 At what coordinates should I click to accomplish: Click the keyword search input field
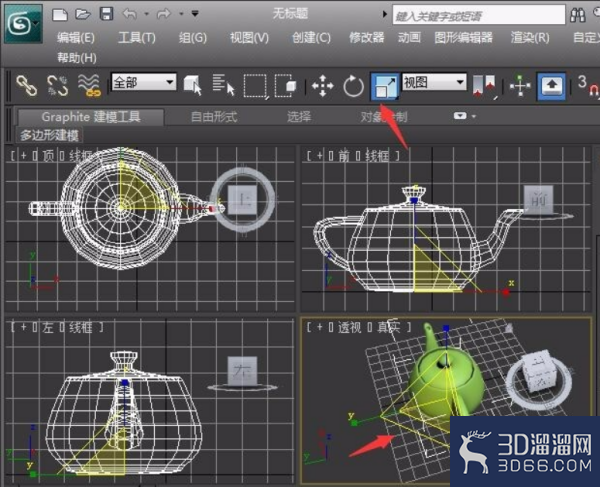(479, 16)
